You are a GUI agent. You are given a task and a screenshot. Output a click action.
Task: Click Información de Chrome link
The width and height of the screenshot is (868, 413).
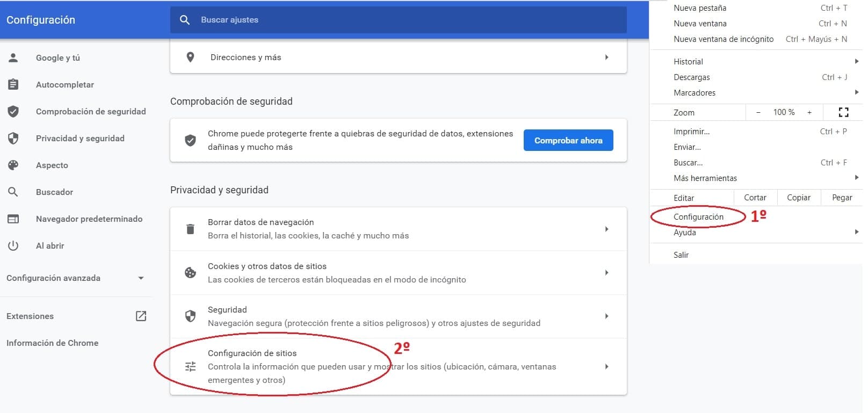tap(52, 343)
